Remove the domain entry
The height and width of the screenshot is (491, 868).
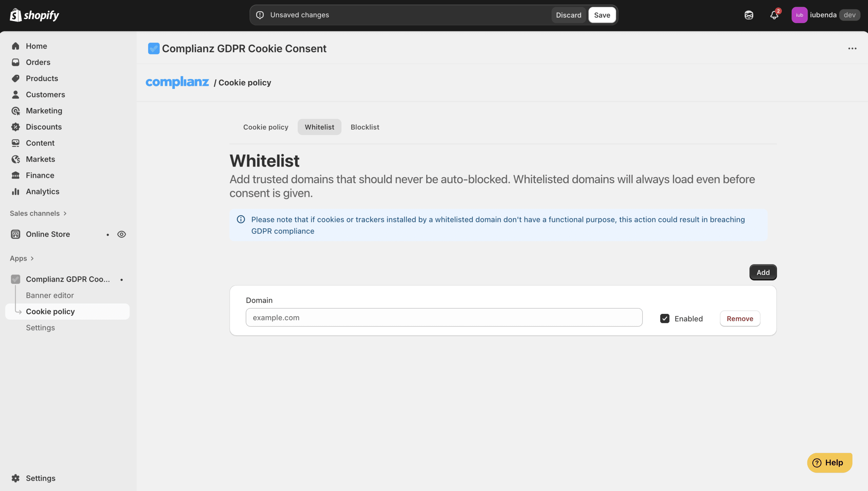point(740,319)
